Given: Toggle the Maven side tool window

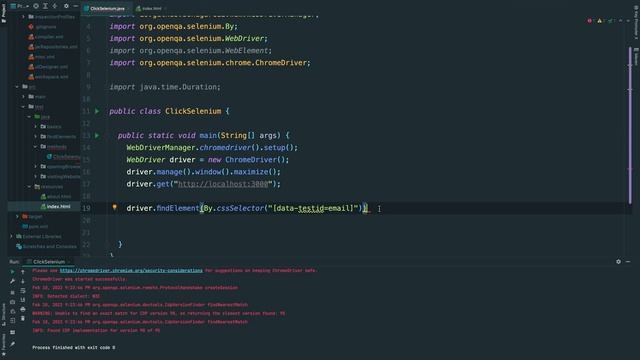Looking at the screenshot, I should pos(636,56).
